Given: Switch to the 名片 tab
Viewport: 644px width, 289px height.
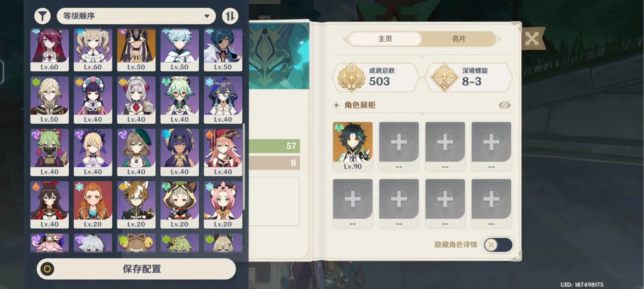Looking at the screenshot, I should (x=459, y=39).
